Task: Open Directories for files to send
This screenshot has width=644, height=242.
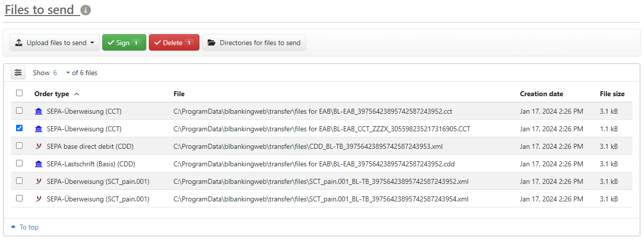Action: coord(254,43)
